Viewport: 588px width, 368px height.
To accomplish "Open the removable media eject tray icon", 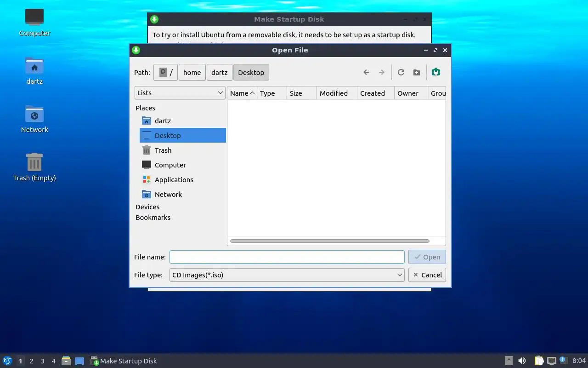I will point(509,361).
